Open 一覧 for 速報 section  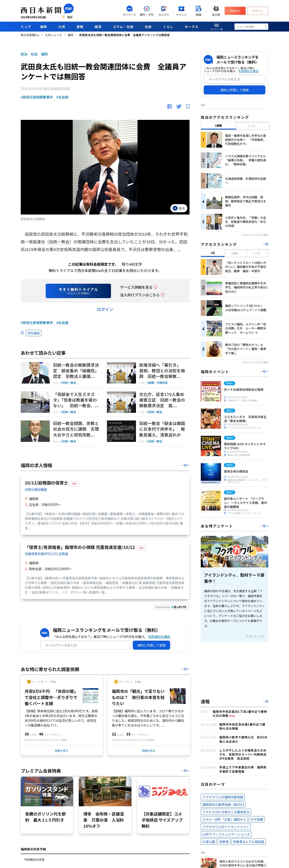pyautogui.click(x=265, y=701)
